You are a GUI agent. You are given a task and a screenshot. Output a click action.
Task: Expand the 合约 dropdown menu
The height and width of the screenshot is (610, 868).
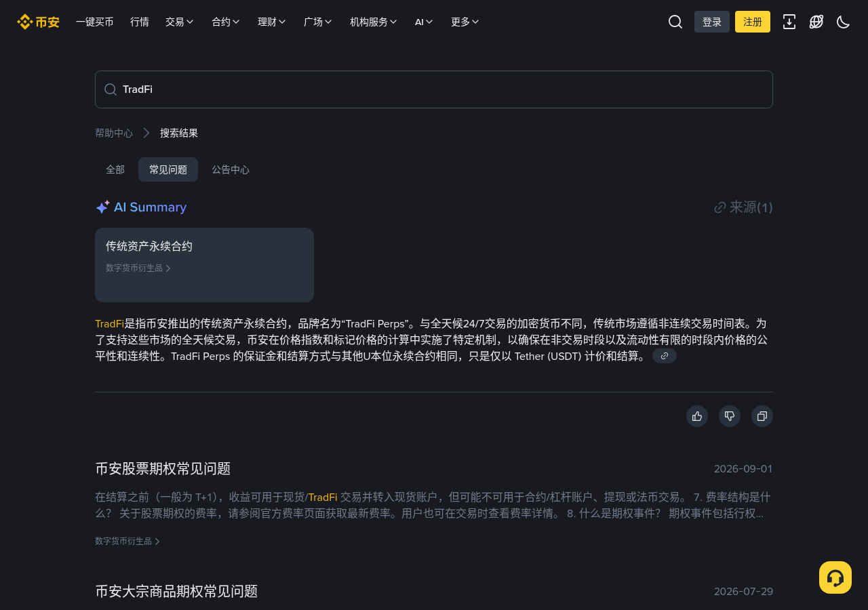[x=226, y=22]
